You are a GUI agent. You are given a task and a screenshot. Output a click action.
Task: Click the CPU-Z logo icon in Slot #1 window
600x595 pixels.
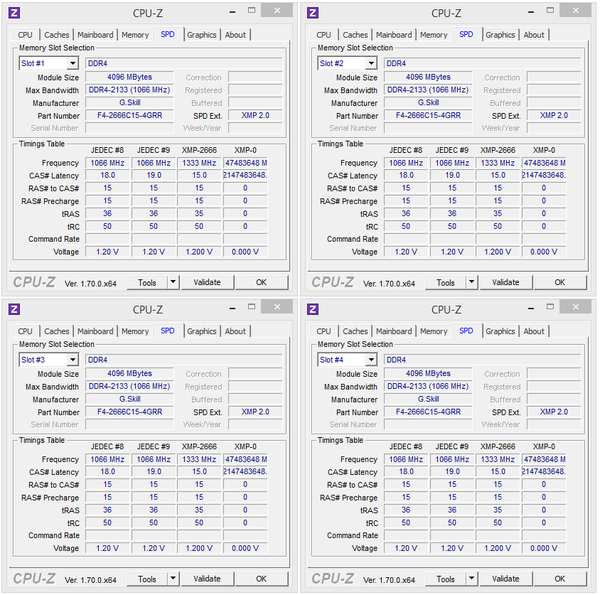14,13
